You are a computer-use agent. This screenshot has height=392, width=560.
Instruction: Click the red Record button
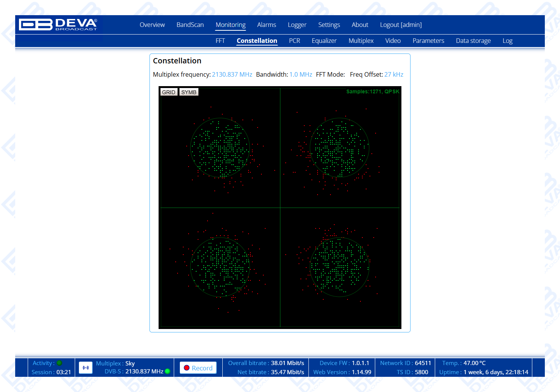(198, 368)
